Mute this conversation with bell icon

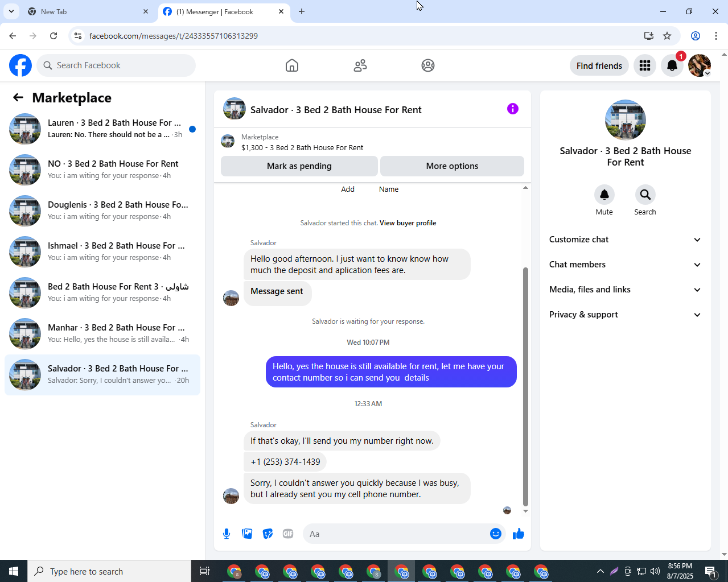604,195
